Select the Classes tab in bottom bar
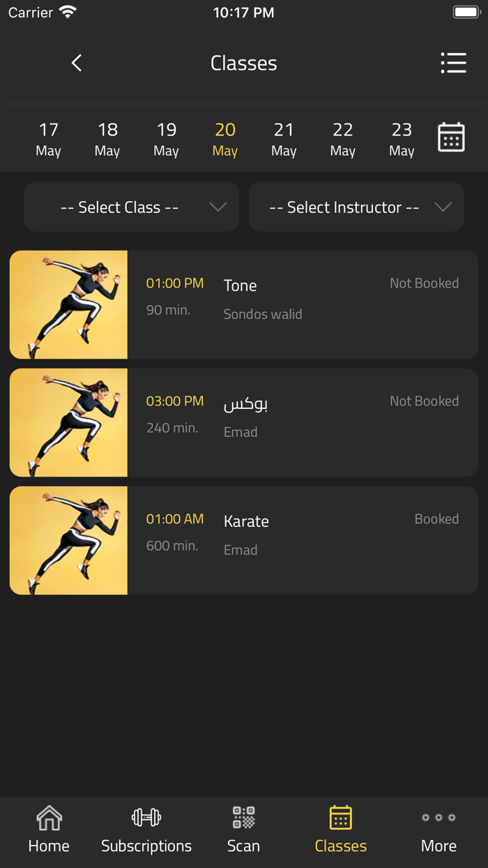Screen dimensions: 488x868 341,829
